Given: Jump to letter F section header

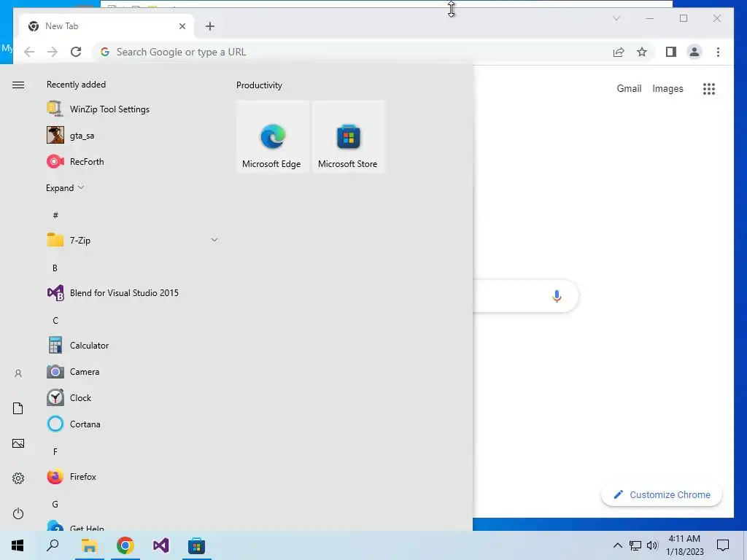Looking at the screenshot, I should click(55, 451).
